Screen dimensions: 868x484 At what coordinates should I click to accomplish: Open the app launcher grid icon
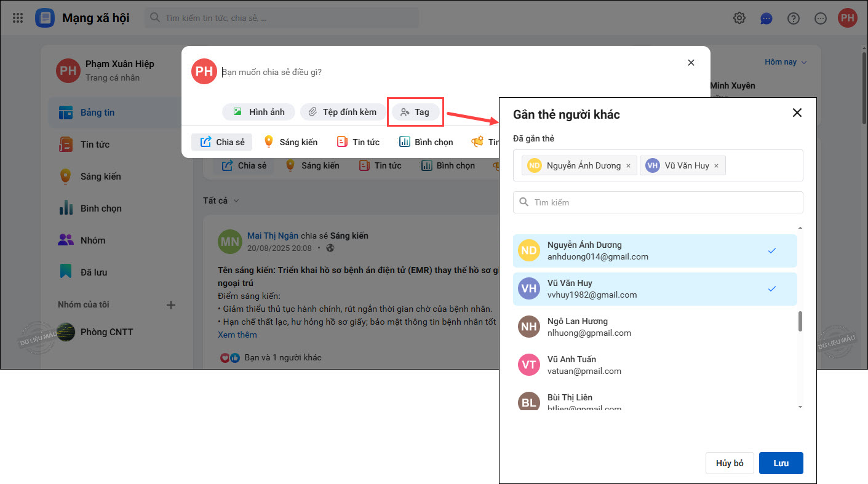coord(18,18)
